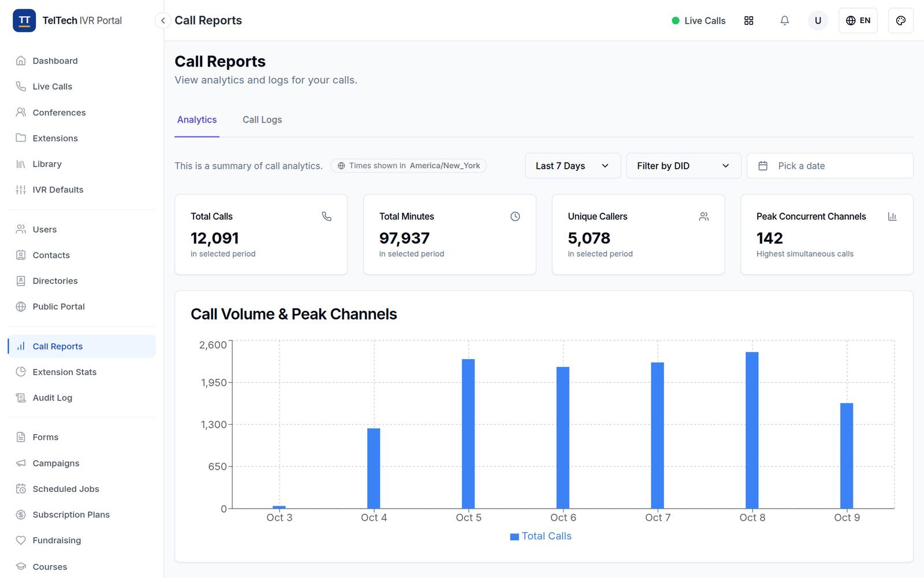Click the Oct 4 bar in the chart
Screen dimensions: 924x578
[374, 468]
